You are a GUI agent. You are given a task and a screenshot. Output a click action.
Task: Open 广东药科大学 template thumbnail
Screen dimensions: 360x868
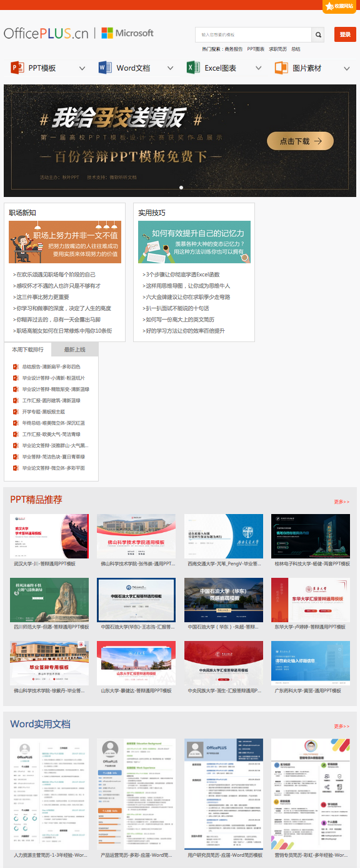click(x=311, y=664)
